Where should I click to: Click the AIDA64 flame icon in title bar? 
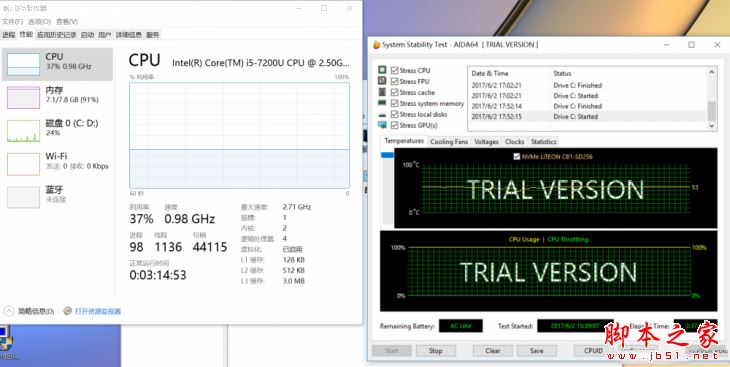coord(377,45)
